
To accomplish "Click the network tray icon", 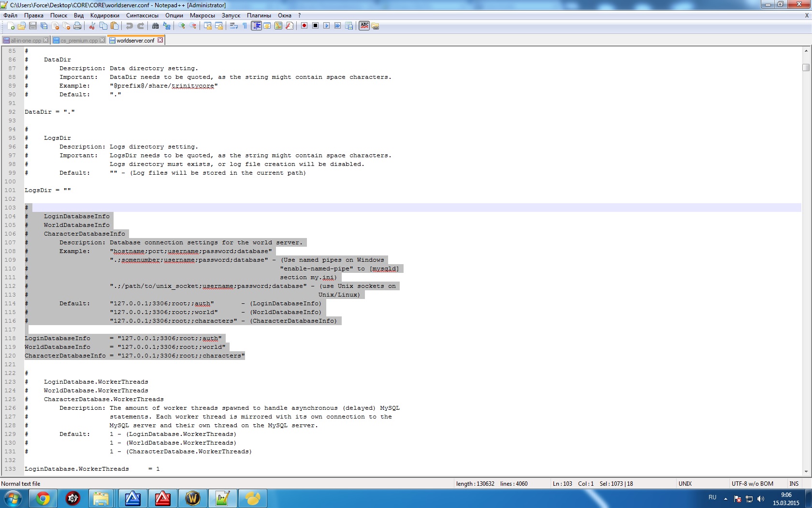I will tap(749, 499).
